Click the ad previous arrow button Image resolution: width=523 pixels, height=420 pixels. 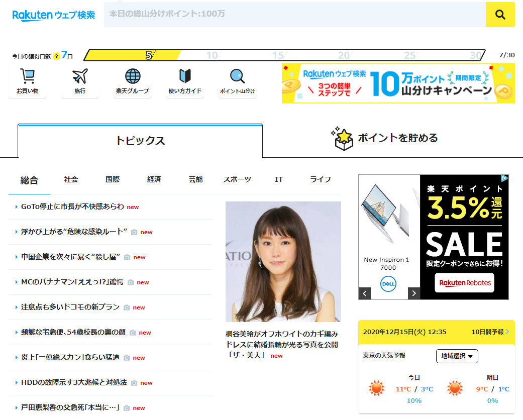point(365,293)
